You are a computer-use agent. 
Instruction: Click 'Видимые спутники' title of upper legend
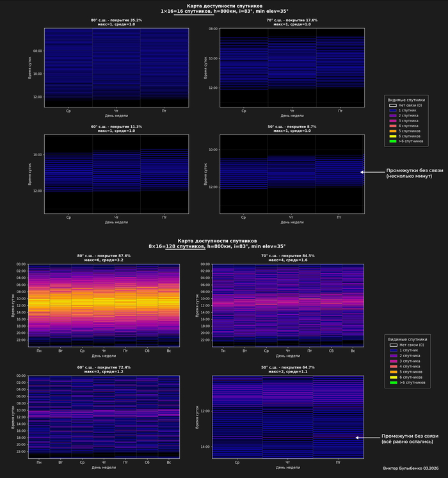pyautogui.click(x=406, y=100)
